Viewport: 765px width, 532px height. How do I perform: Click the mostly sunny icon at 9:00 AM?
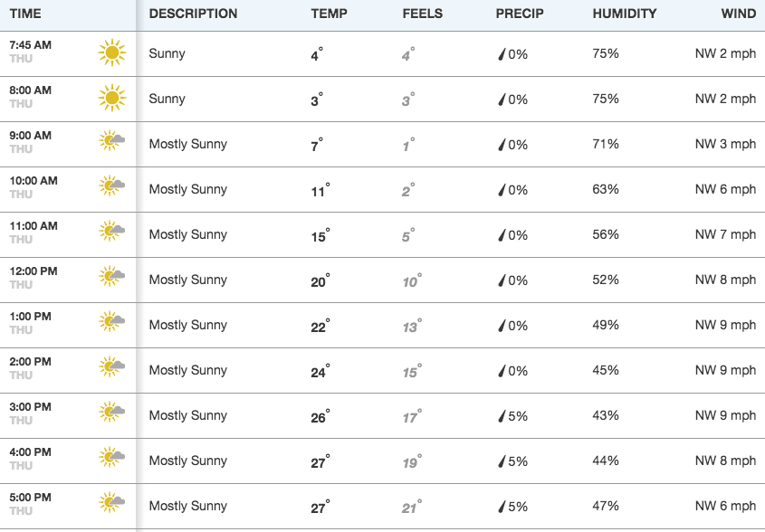(x=111, y=140)
